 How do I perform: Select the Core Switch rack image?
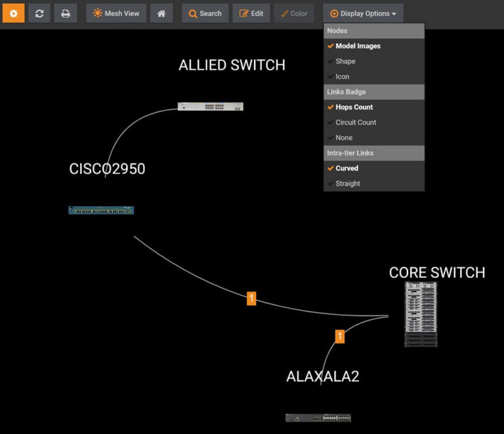pos(421,314)
